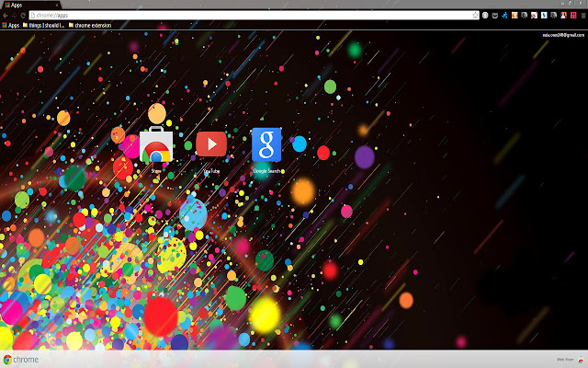The width and height of the screenshot is (588, 368).
Task: Open the Chrome Web Store app
Action: [155, 146]
